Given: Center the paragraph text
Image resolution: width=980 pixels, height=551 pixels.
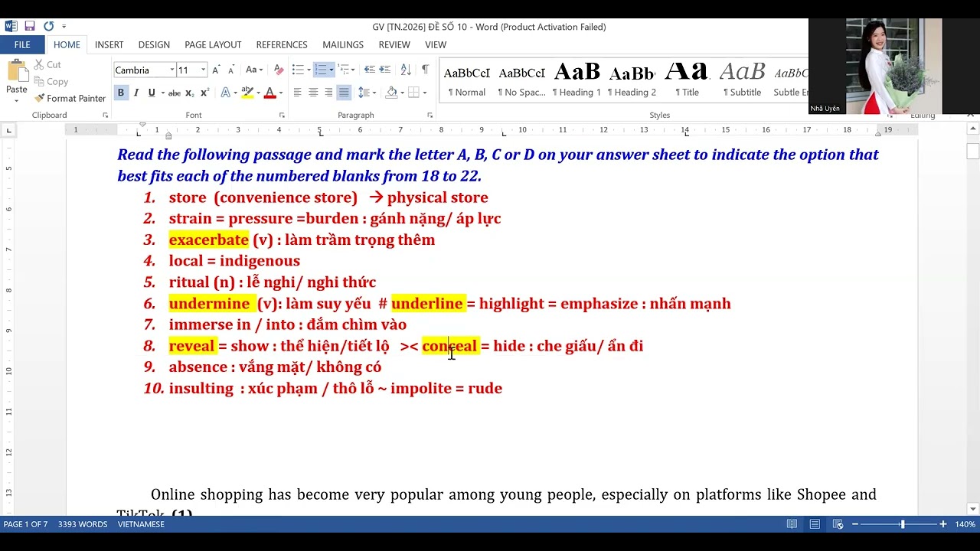Looking at the screenshot, I should click(313, 93).
